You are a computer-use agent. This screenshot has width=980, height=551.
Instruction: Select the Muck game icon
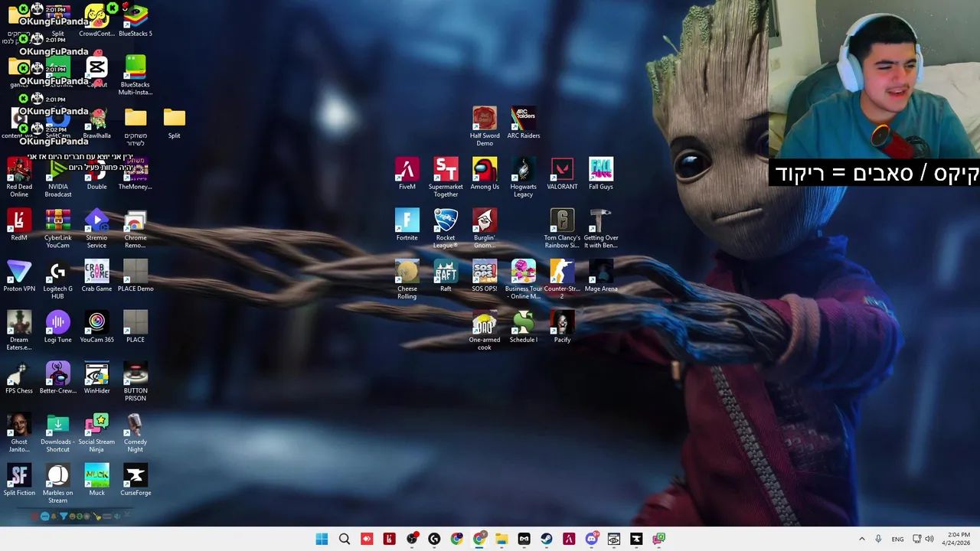point(96,481)
